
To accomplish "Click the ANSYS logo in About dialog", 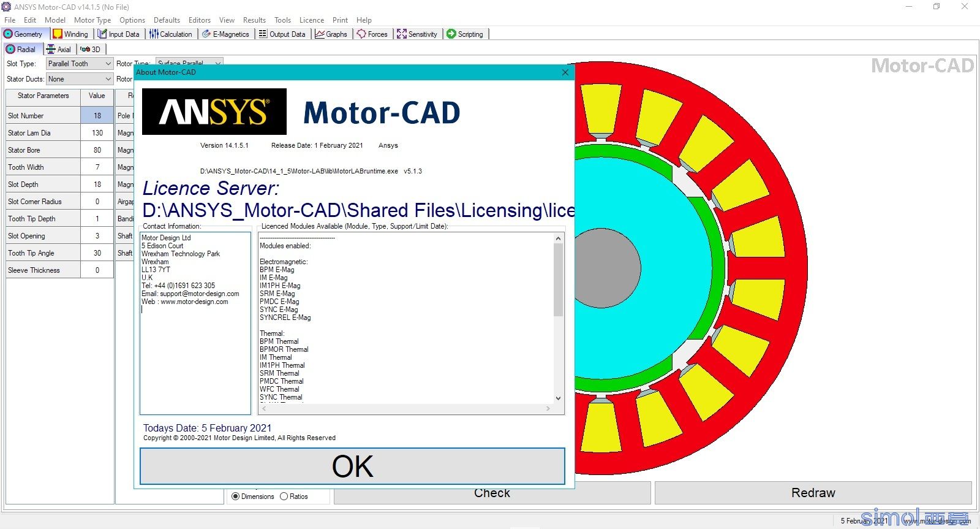I will [214, 112].
